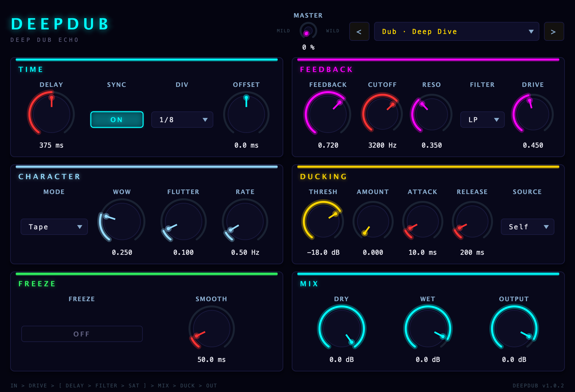575x392 pixels.
Task: Go to next preset with > button
Action: point(554,31)
